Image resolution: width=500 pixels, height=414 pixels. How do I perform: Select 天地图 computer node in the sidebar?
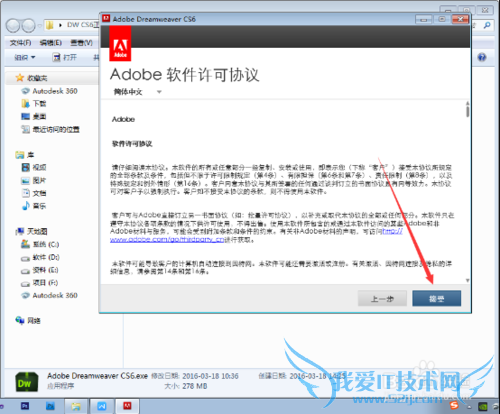32,232
